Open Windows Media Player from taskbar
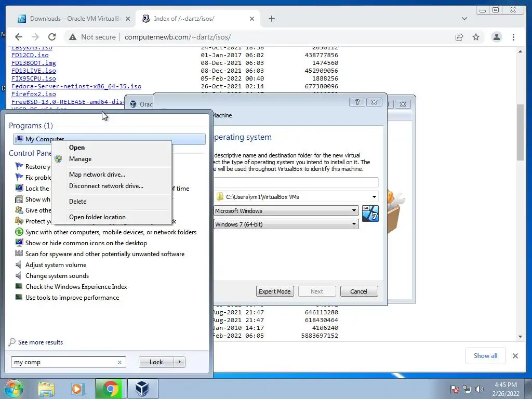The width and height of the screenshot is (532, 399). point(78,389)
